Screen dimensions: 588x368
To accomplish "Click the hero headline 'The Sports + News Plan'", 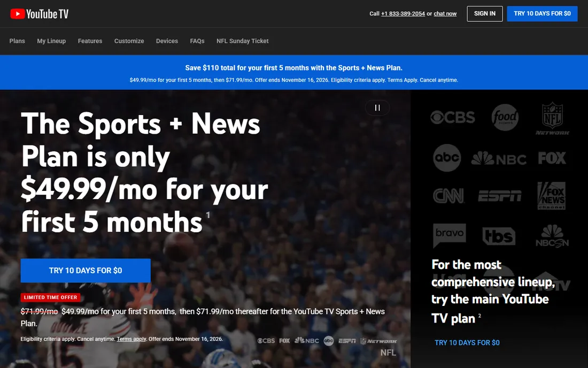I will point(144,173).
